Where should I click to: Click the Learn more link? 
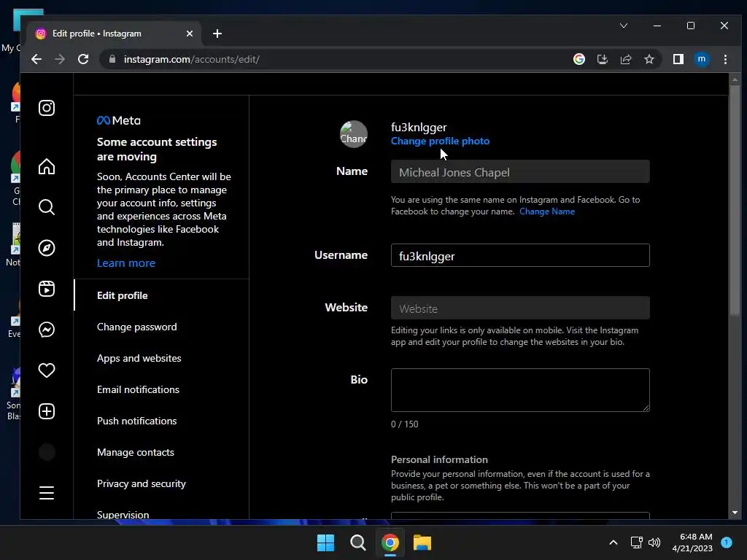pyautogui.click(x=125, y=262)
